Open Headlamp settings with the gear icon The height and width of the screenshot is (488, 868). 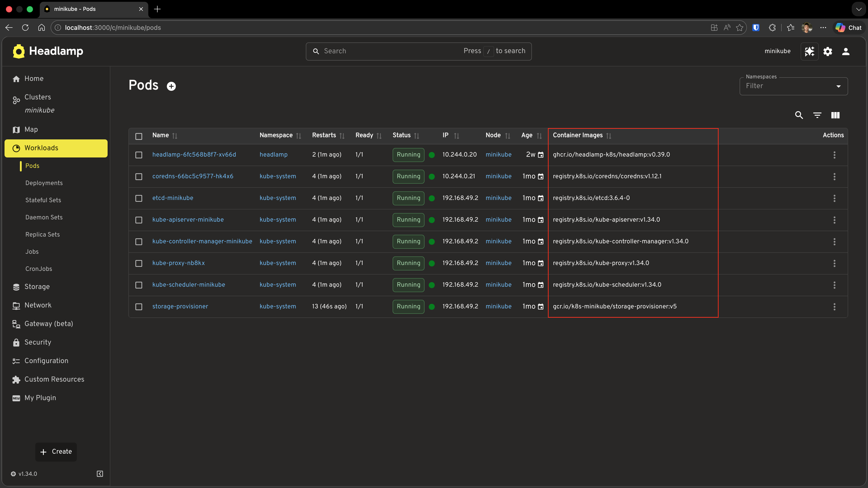click(828, 51)
